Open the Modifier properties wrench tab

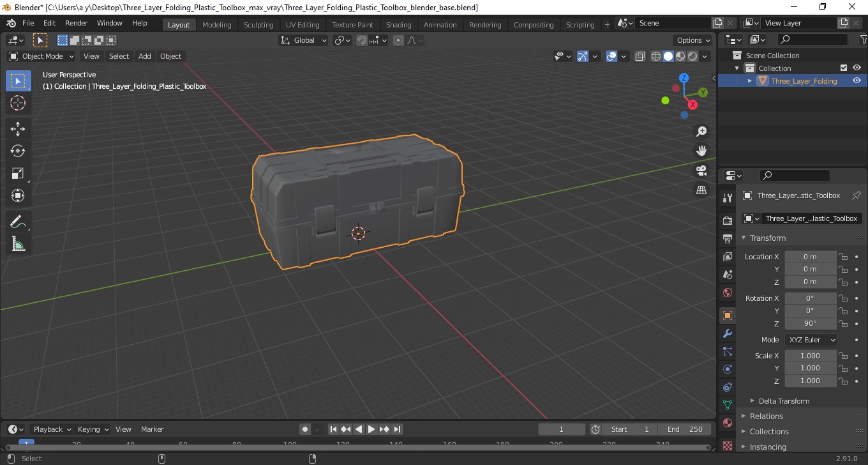(x=727, y=333)
